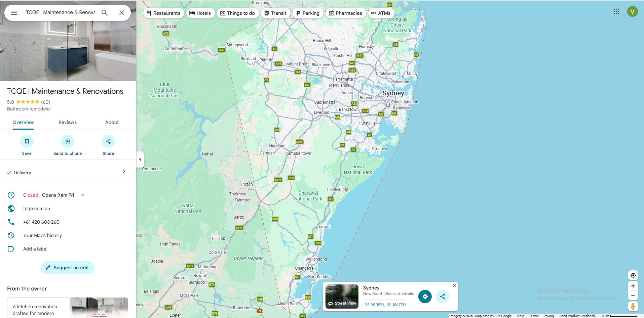This screenshot has width=644, height=318.
Task: Open the tcqe.com.au website link
Action: pos(37,209)
